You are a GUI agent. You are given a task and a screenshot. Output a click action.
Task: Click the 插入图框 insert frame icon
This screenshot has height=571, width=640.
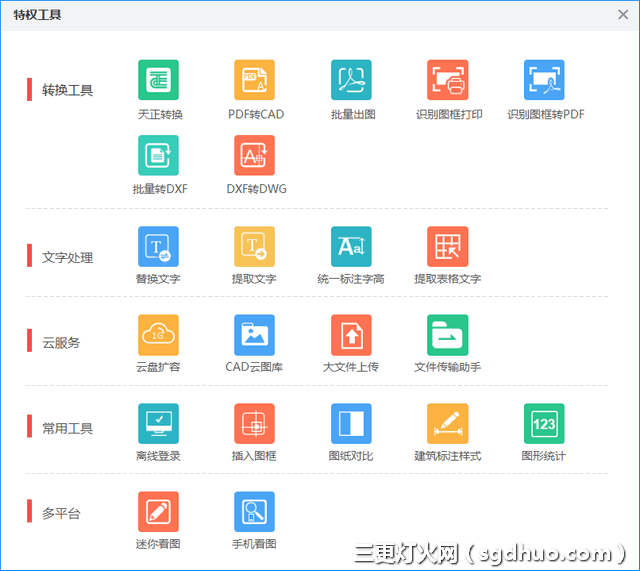click(254, 424)
